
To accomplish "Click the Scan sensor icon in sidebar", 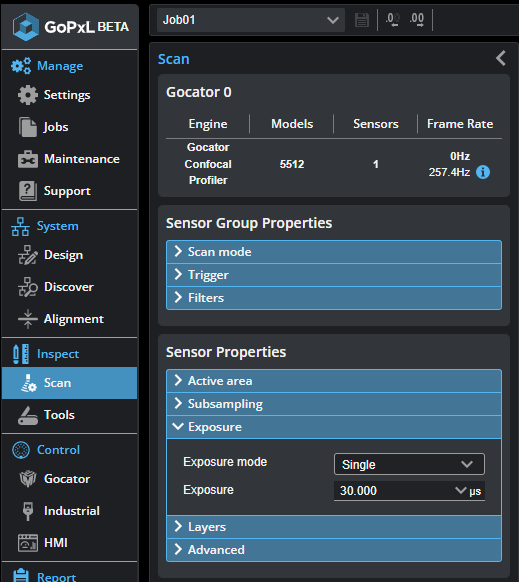I will [29, 383].
